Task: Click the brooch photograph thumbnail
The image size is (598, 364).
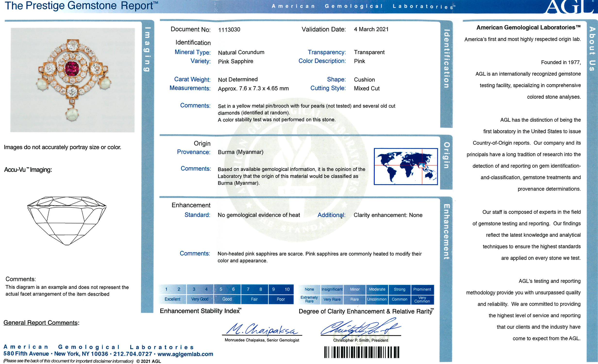Action: click(72, 80)
